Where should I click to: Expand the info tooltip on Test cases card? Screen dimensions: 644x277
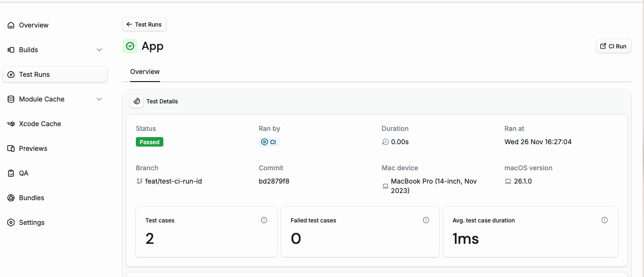coord(264,220)
